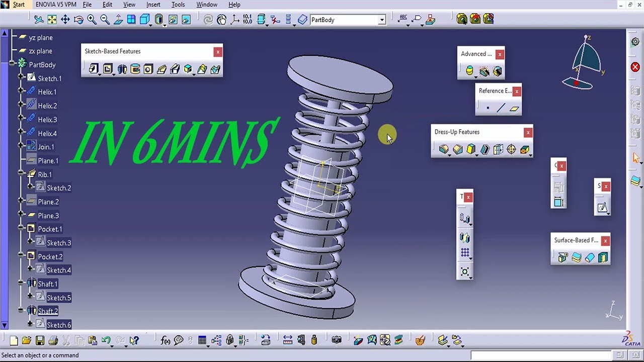Click the Plane tool in Reference Elements toolbar
This screenshot has width=644, height=362.
pyautogui.click(x=514, y=108)
